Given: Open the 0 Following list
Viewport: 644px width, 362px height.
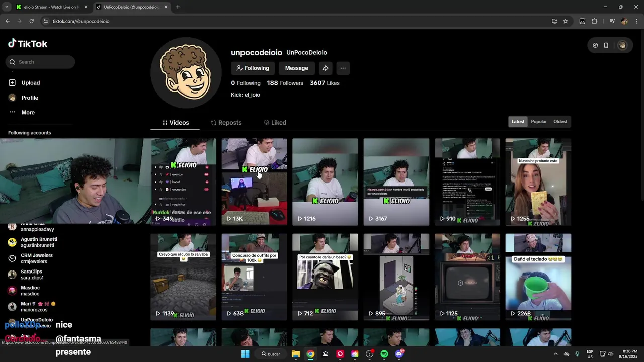Looking at the screenshot, I should (246, 83).
